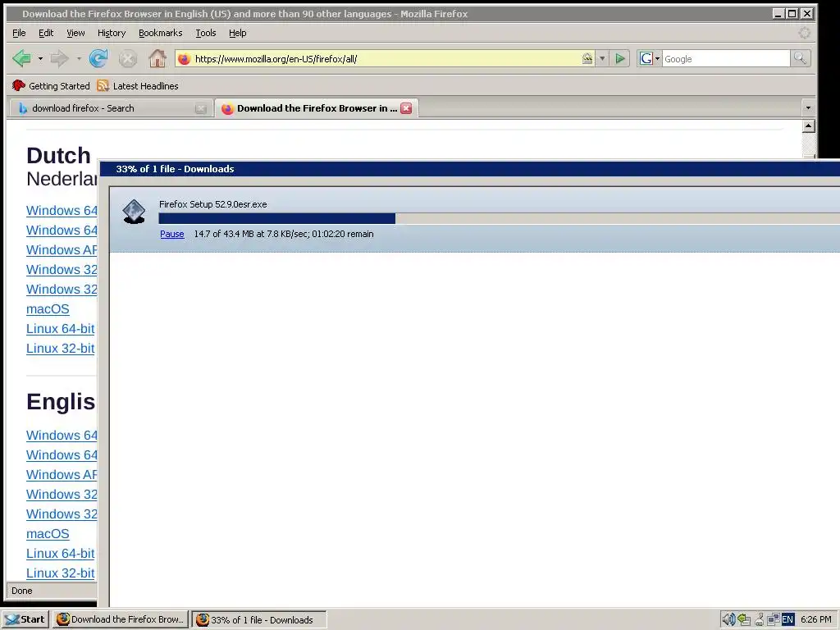Click the green Go arrow button
Screen dimensions: 840x630
point(620,58)
